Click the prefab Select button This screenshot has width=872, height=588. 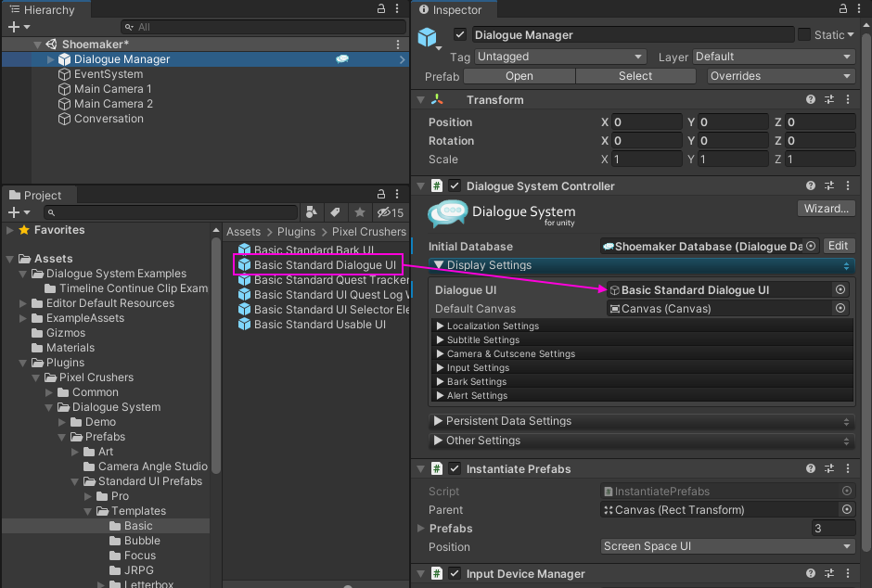[x=635, y=76]
